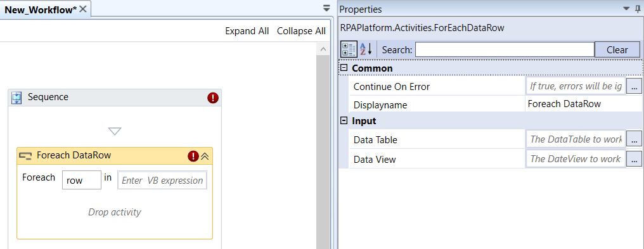Open expression editor for Data Table
Viewport: 644px width, 249px height.
pos(634,139)
